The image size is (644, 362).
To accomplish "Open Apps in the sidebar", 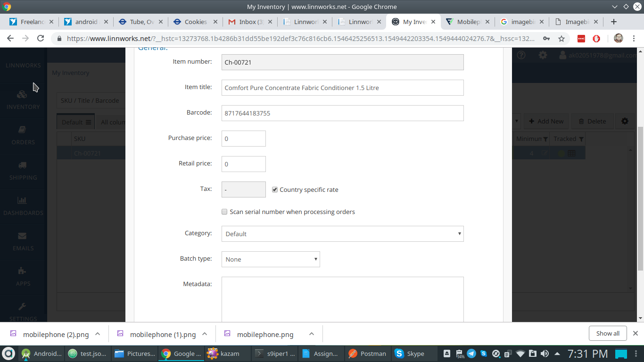I will click(x=23, y=277).
